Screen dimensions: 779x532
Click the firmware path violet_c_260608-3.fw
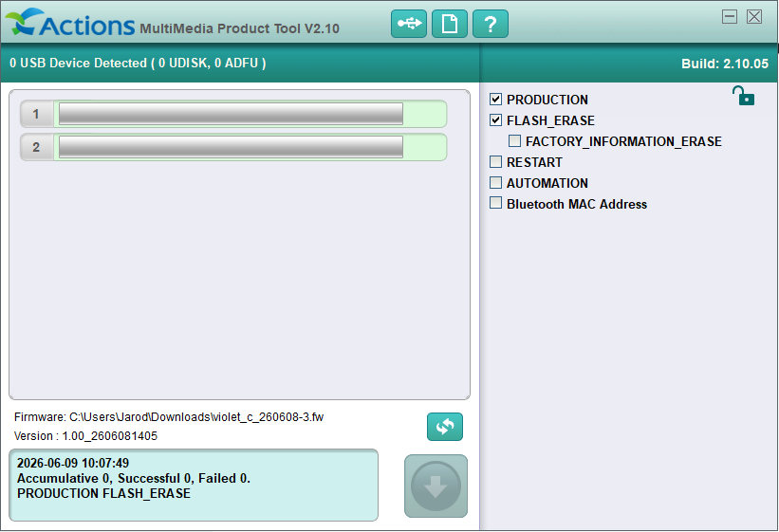point(169,416)
